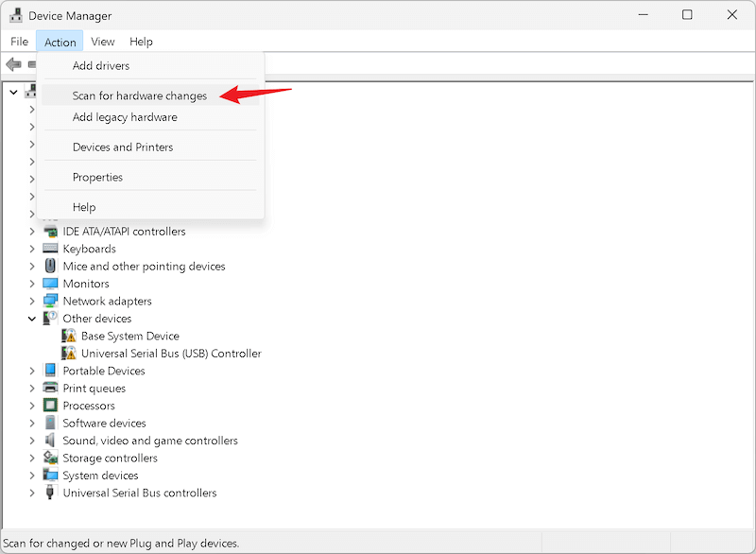Collapse the Other devices node
Viewport: 756px width, 554px height.
pyautogui.click(x=34, y=319)
